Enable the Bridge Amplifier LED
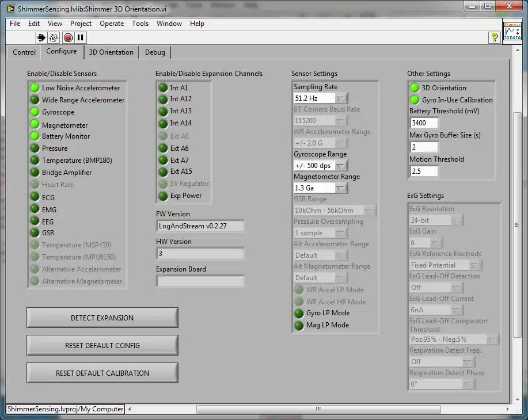The image size is (528, 420). point(35,173)
